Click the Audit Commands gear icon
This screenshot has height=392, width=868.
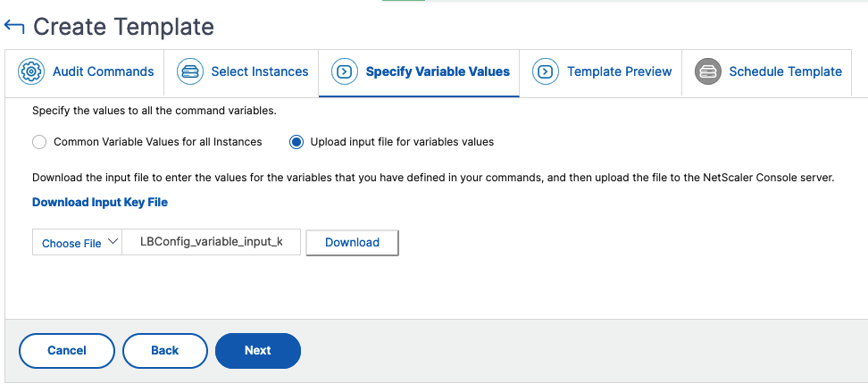(31, 71)
